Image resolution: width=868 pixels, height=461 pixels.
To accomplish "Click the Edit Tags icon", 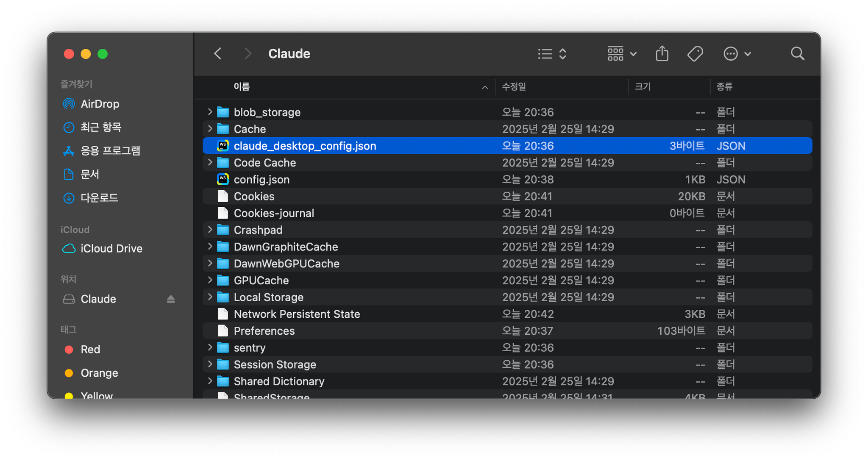I will point(695,54).
